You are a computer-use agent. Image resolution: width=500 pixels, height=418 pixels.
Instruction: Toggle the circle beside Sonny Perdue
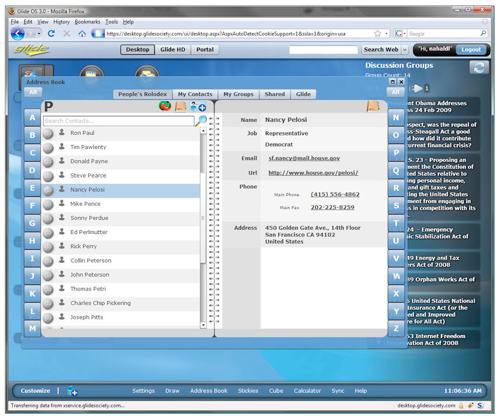pyautogui.click(x=48, y=218)
